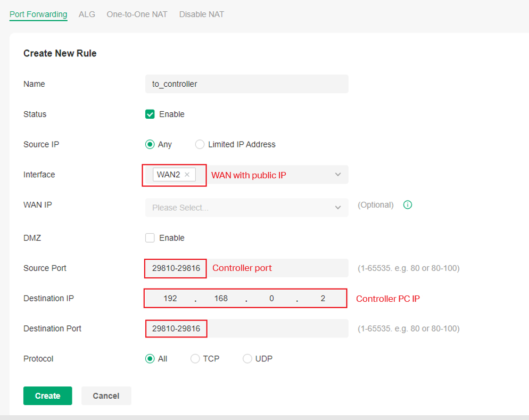Select the Port Forwarding tab
529x420 pixels.
tap(38, 14)
